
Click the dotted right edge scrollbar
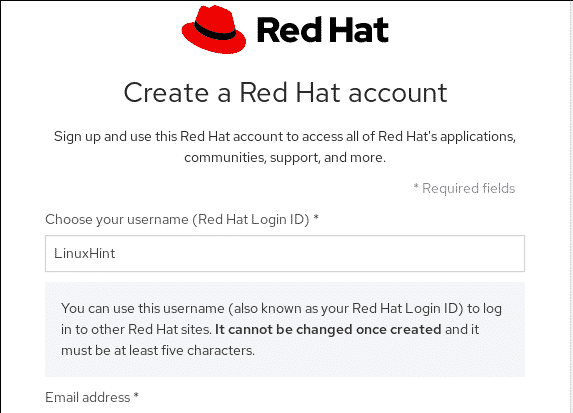click(x=570, y=206)
